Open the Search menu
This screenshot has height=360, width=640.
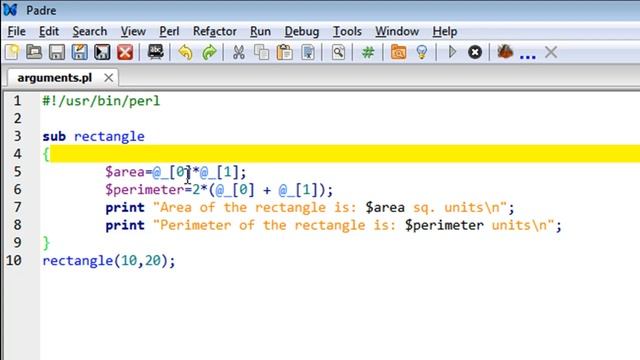pos(90,31)
